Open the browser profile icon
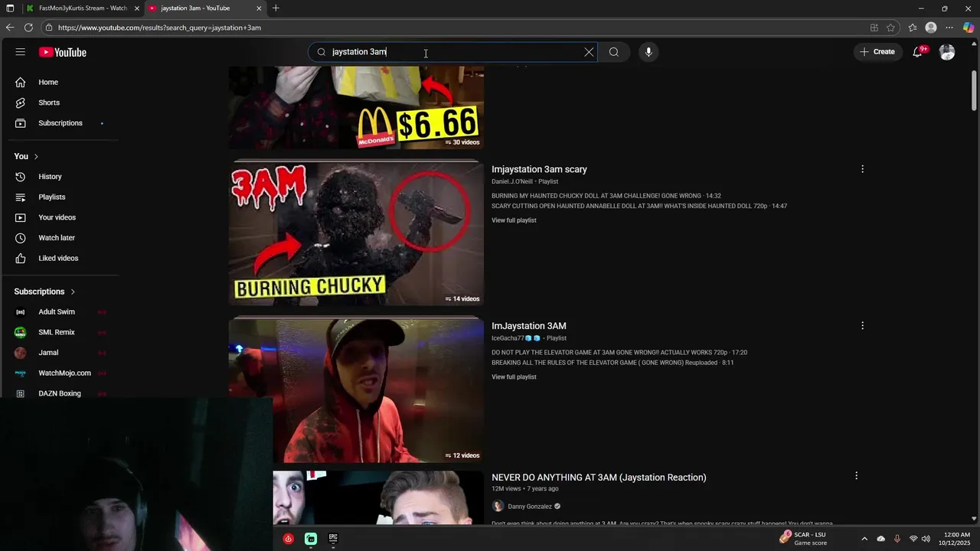 click(931, 28)
